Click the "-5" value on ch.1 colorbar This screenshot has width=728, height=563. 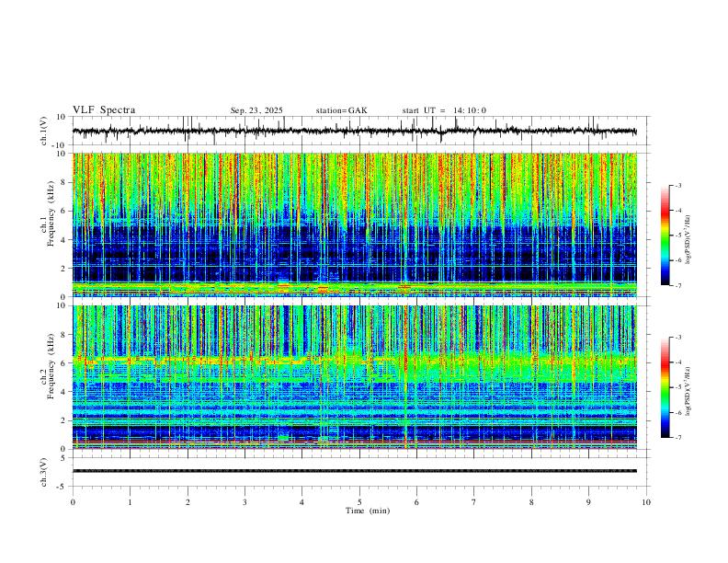point(678,236)
